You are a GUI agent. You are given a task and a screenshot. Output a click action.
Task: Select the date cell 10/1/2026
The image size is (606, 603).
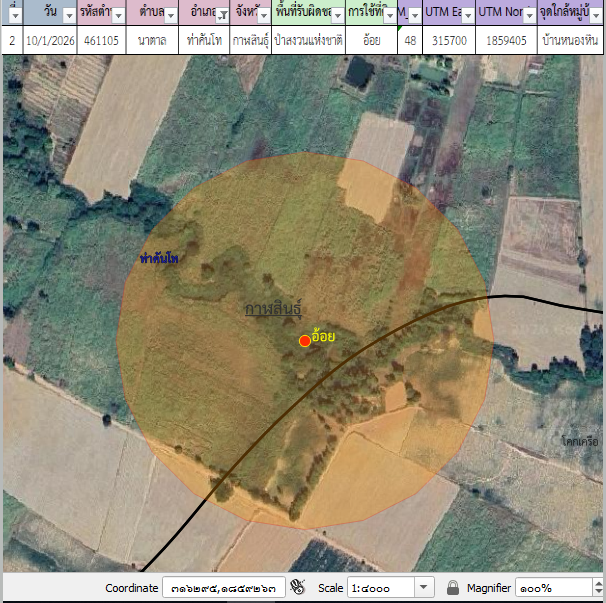(x=50, y=41)
